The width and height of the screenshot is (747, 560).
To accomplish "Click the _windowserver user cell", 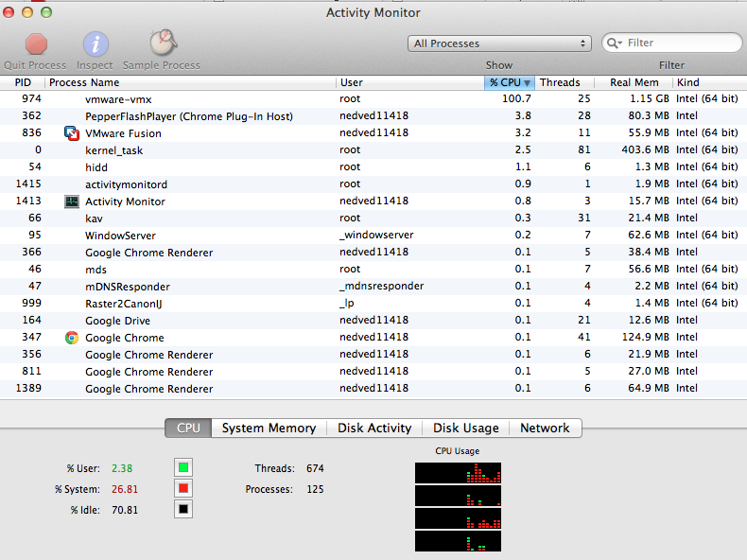I will (x=376, y=235).
